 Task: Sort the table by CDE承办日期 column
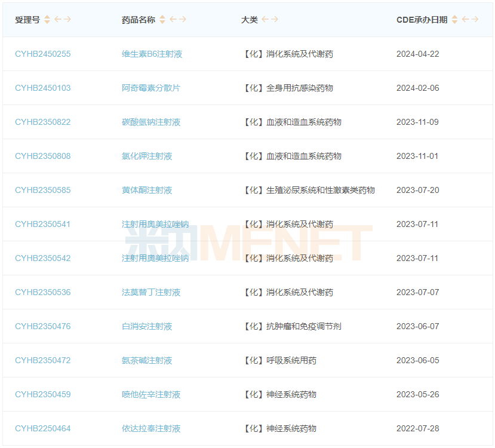454,20
